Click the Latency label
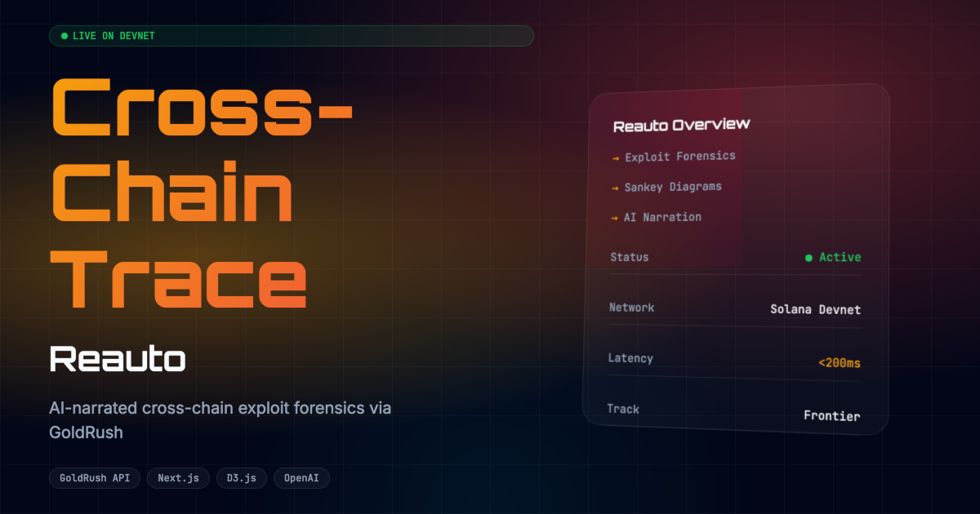The height and width of the screenshot is (514, 980). (630, 358)
